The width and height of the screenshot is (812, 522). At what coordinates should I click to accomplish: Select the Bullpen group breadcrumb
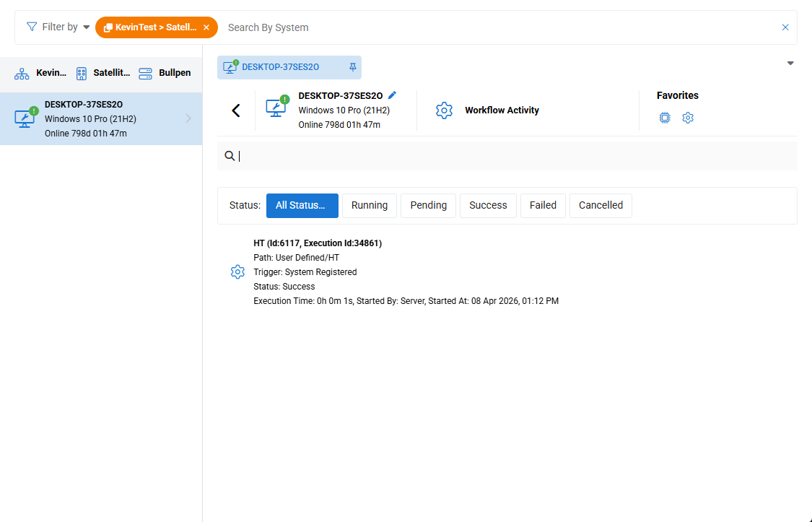coord(165,74)
